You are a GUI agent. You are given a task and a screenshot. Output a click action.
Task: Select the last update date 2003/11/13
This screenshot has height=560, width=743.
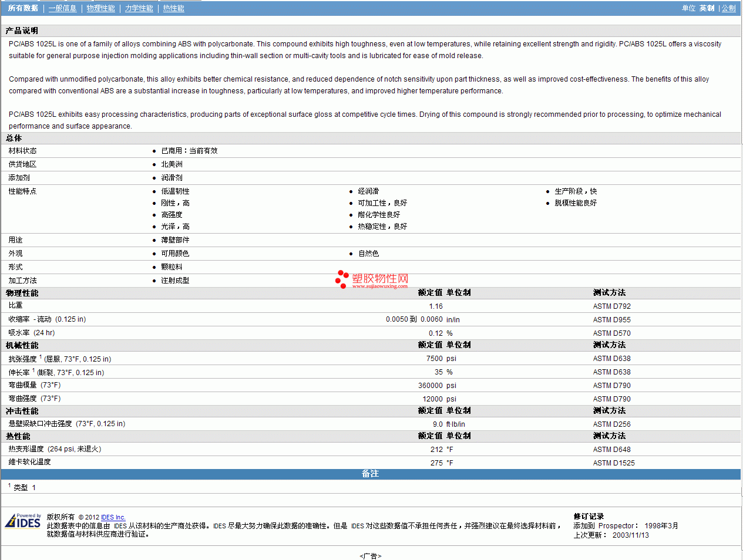631,535
